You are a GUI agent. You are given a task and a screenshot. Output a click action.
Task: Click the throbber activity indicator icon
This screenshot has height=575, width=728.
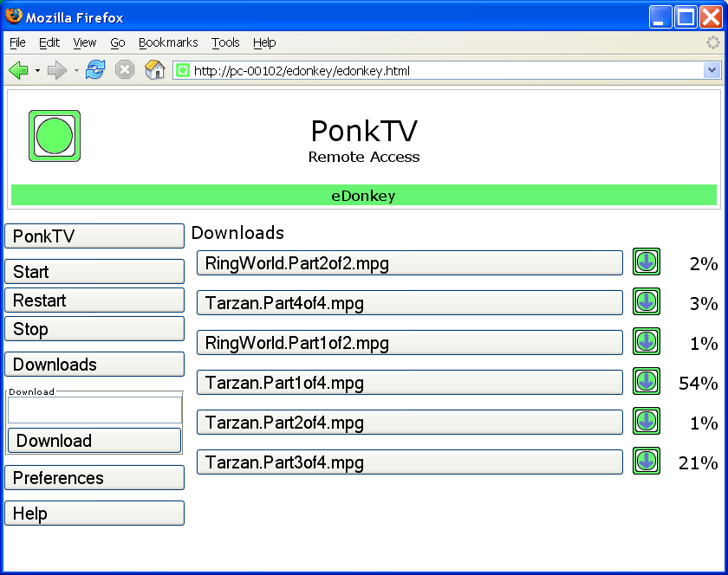(712, 42)
